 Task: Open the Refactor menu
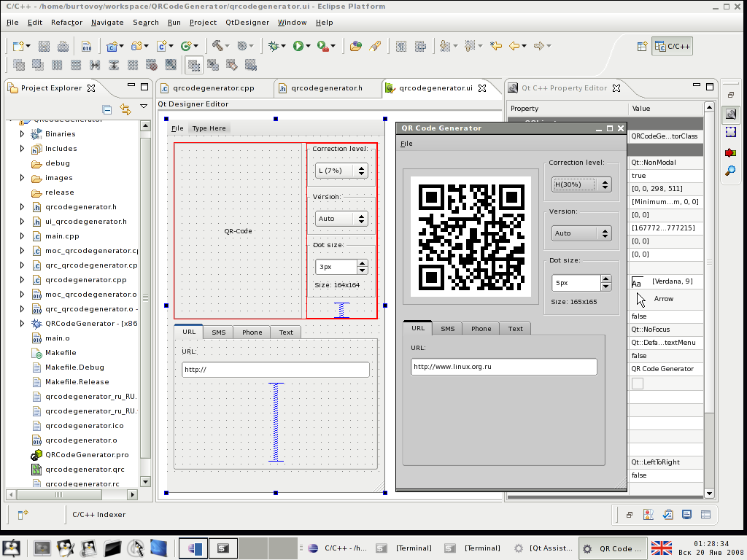(66, 23)
